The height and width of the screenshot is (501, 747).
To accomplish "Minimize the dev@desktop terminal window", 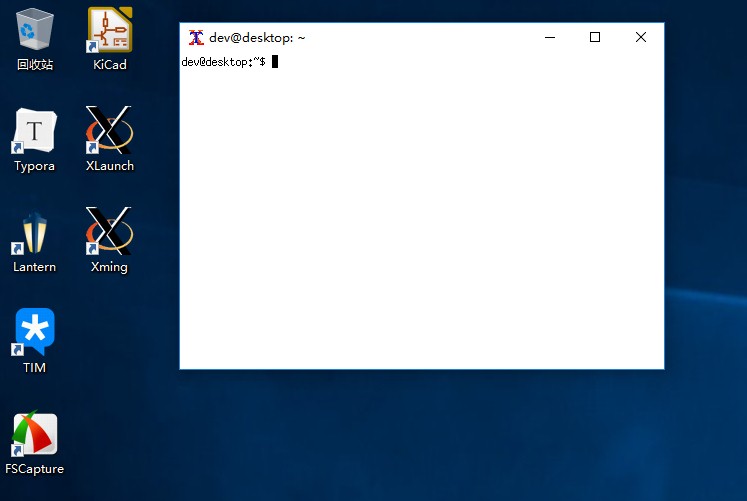I will 550,37.
